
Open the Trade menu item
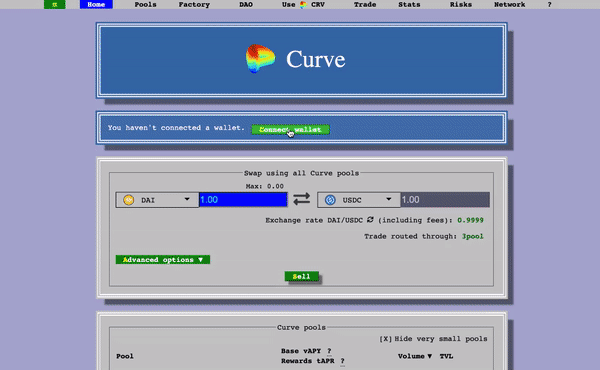point(365,4)
